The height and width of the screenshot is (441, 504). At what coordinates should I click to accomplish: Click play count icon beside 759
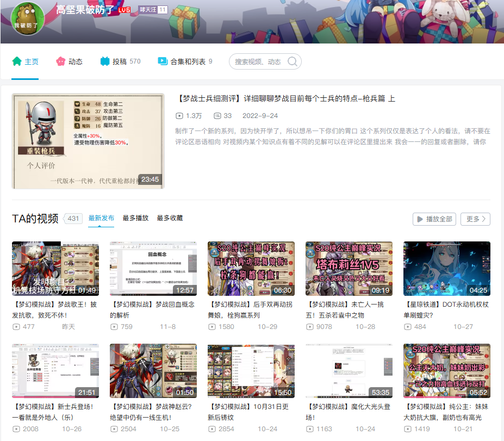click(x=114, y=327)
